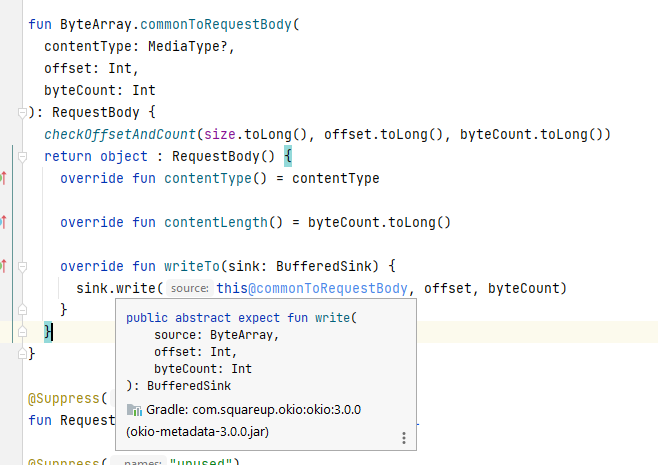Click fold end marker at final closing brace
Screen dimensions: 658x465
click(22, 354)
